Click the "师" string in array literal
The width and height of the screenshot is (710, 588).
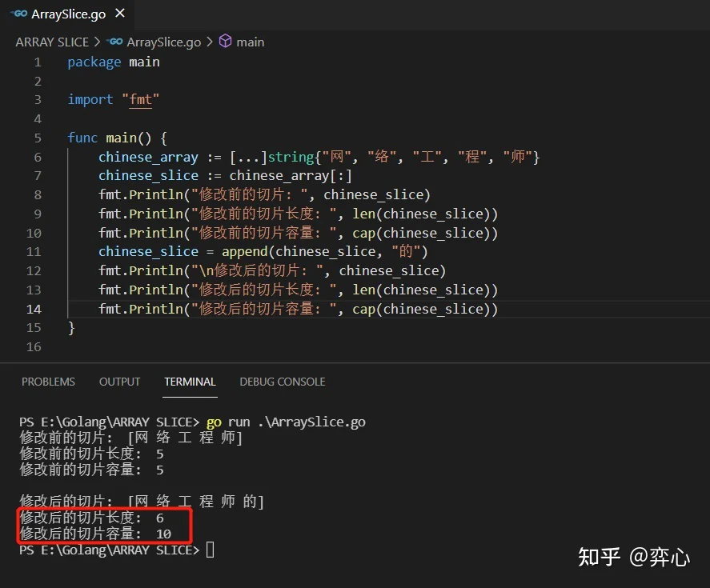[x=518, y=157]
